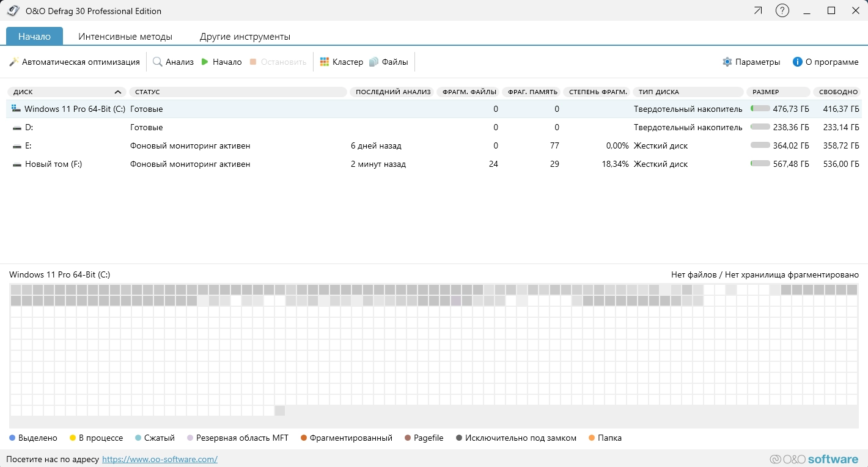The width and height of the screenshot is (868, 467).
Task: Click the help question mark icon
Action: [782, 10]
